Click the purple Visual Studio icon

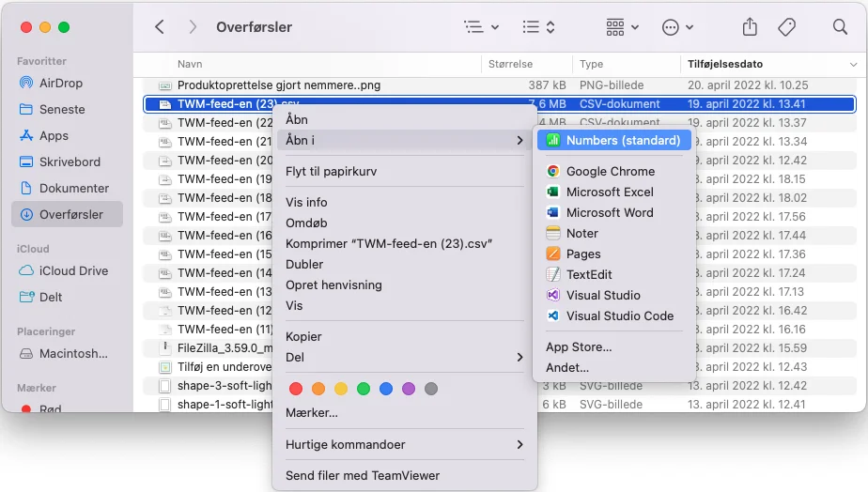[553, 295]
